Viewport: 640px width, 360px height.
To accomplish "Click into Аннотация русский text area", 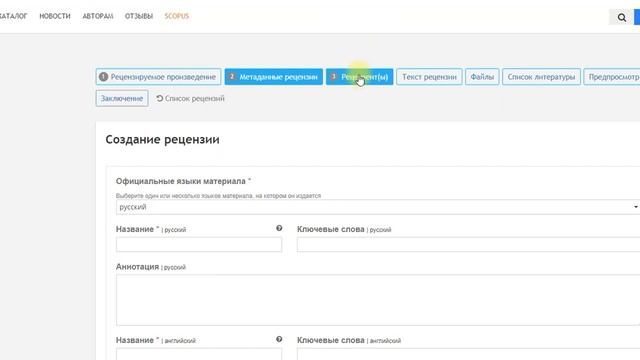I will coord(378,300).
